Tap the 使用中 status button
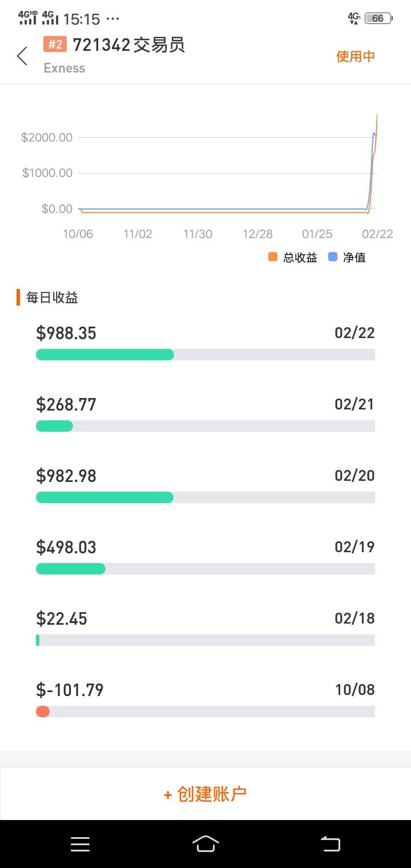The height and width of the screenshot is (868, 411). point(355,56)
